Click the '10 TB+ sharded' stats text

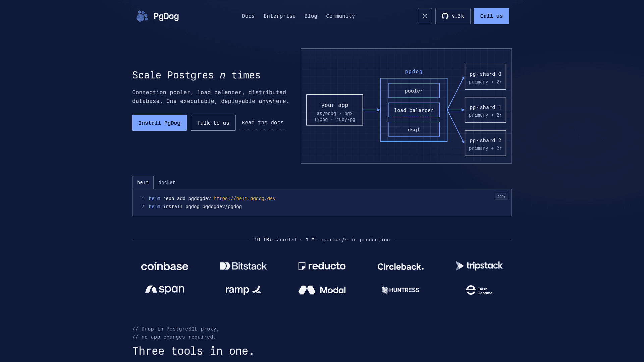click(275, 240)
